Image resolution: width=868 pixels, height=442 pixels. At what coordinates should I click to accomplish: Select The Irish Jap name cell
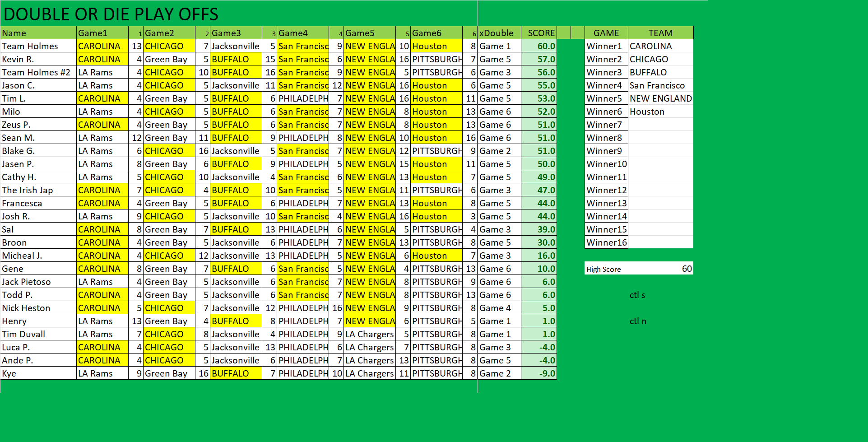click(x=38, y=190)
